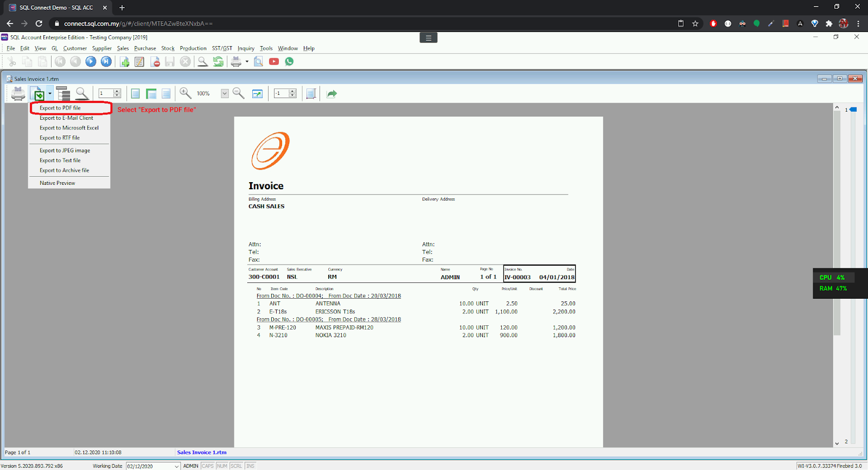Click the WhatsApp icon in toolbar

(x=289, y=62)
